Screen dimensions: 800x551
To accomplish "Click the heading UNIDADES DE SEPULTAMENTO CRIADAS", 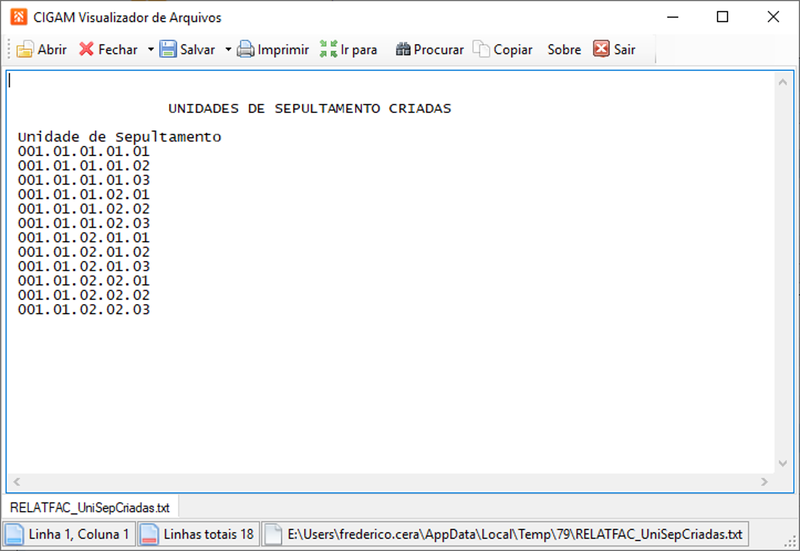I will 310,109.
